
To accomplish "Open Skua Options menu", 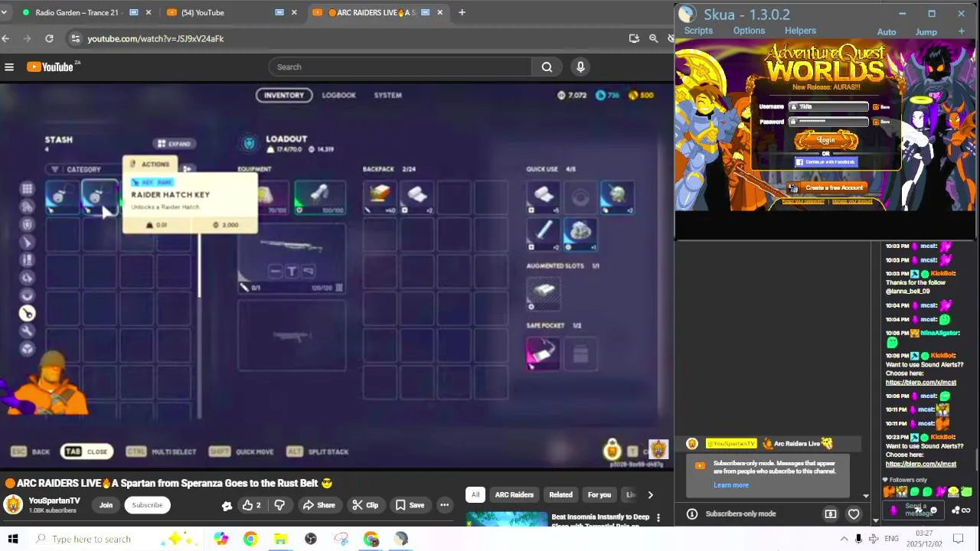I will (x=749, y=31).
